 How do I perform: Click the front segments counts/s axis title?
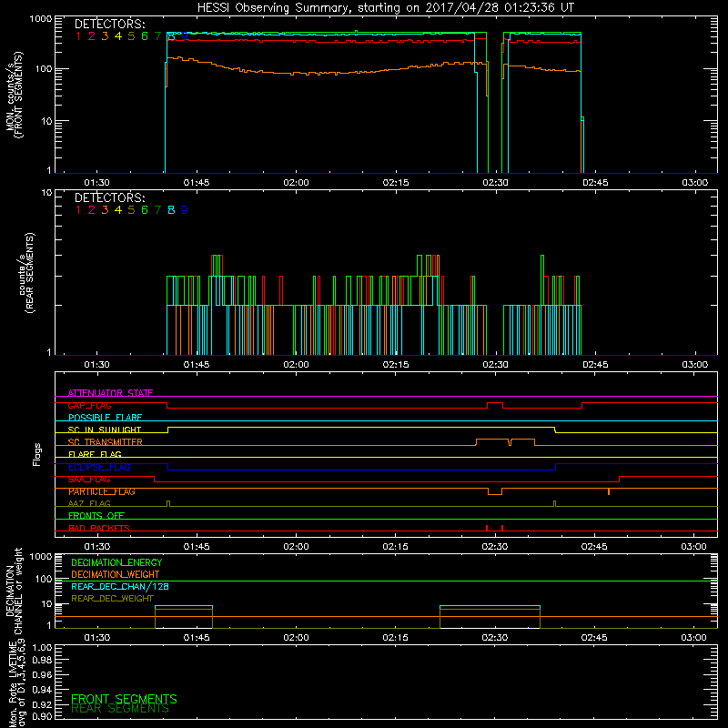click(15, 96)
